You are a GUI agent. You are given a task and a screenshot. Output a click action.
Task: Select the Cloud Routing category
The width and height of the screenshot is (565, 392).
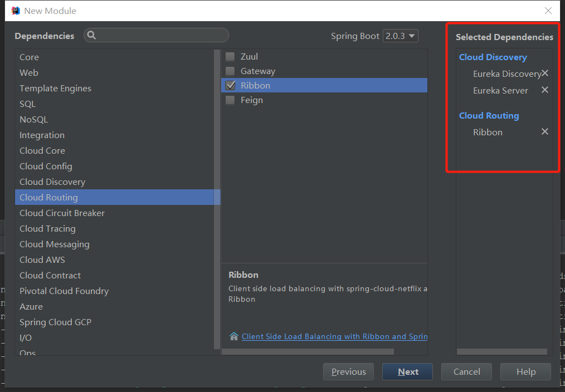coord(115,197)
